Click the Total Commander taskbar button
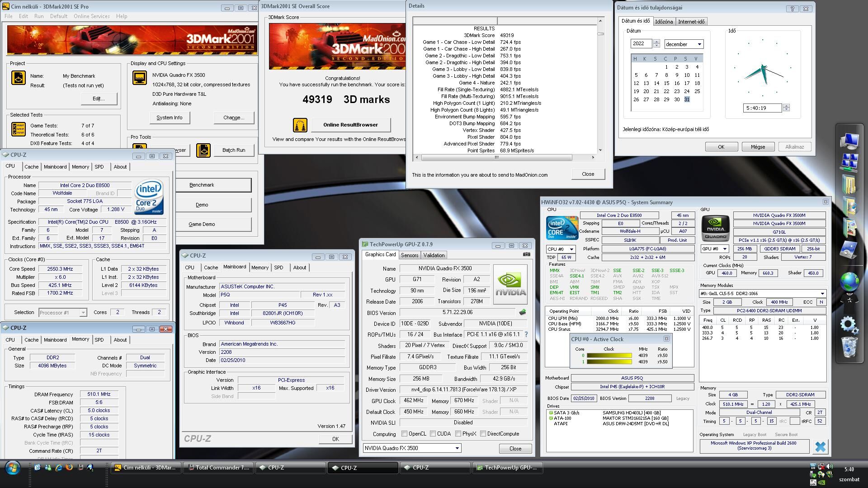The image size is (868, 488). [219, 468]
